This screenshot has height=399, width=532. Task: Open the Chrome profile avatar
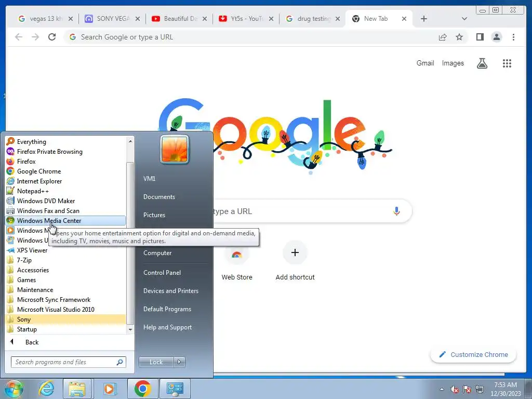click(496, 37)
